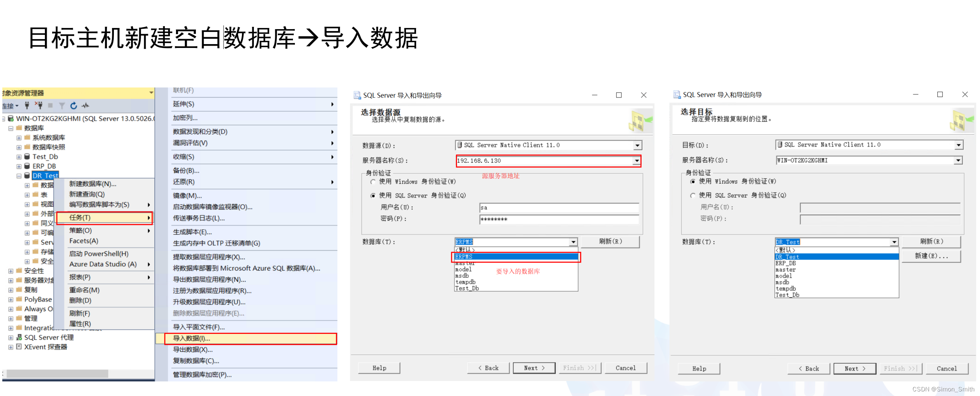Choose 导出数据(X)... from the tasks submenu
The height and width of the screenshot is (396, 980).
(250, 350)
